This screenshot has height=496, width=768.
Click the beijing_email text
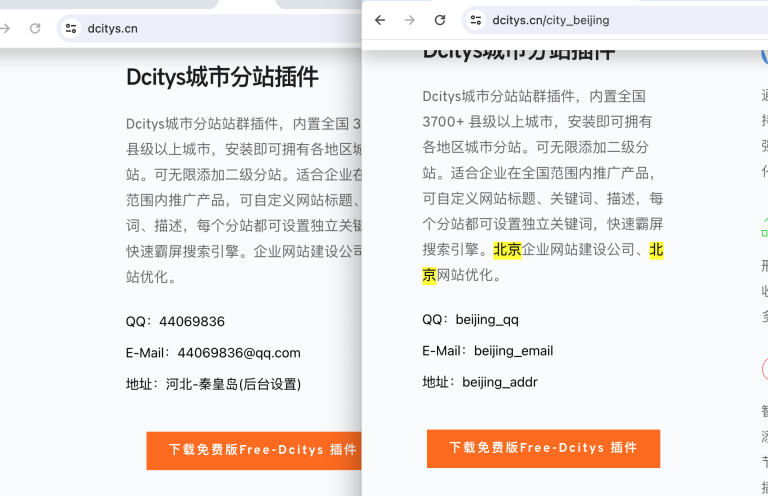tap(513, 351)
